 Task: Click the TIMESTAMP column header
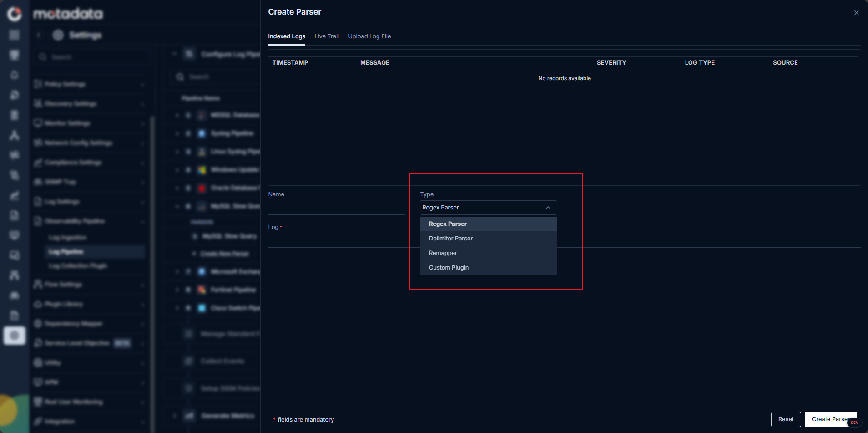[x=290, y=62]
